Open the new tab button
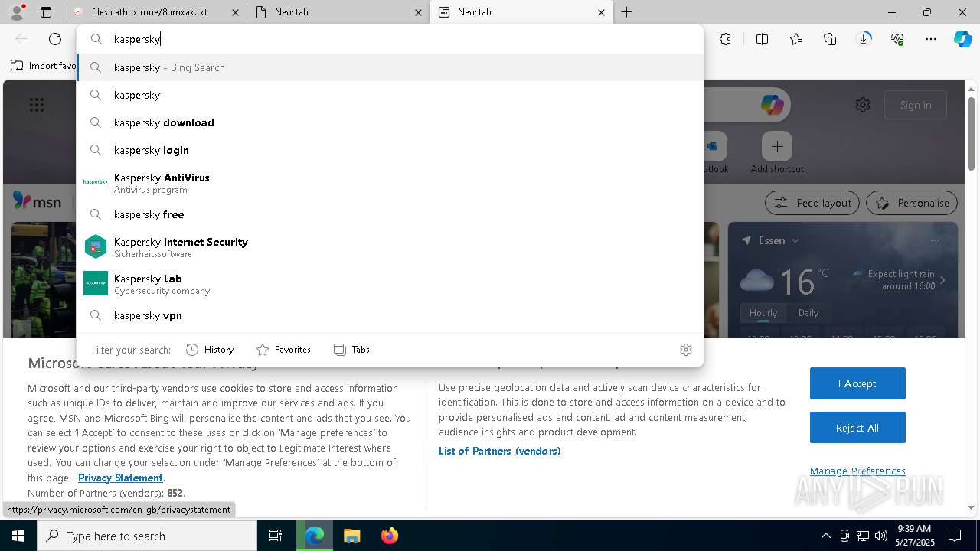980x551 pixels. 627,12
